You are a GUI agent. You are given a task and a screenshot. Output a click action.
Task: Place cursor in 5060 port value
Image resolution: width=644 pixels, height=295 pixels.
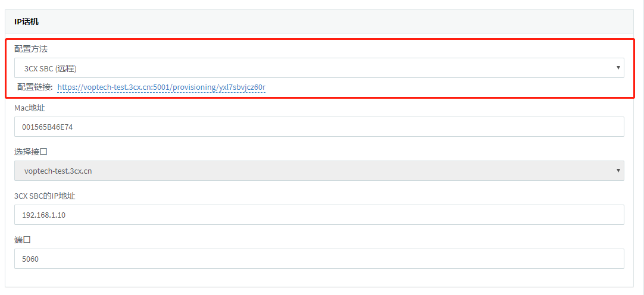[x=30, y=259]
